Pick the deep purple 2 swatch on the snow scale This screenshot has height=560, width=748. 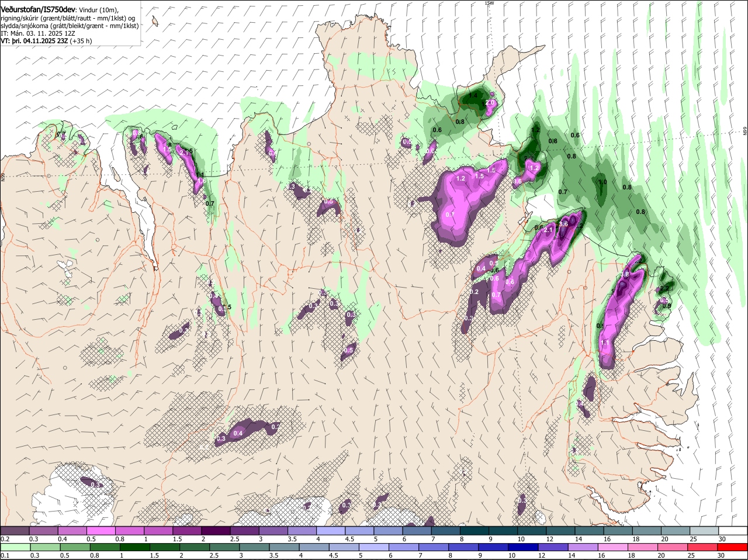point(215,530)
